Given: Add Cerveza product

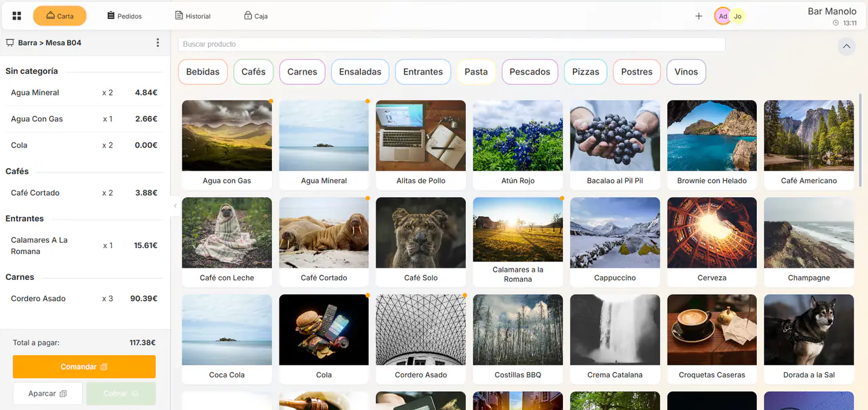Looking at the screenshot, I should click(712, 242).
